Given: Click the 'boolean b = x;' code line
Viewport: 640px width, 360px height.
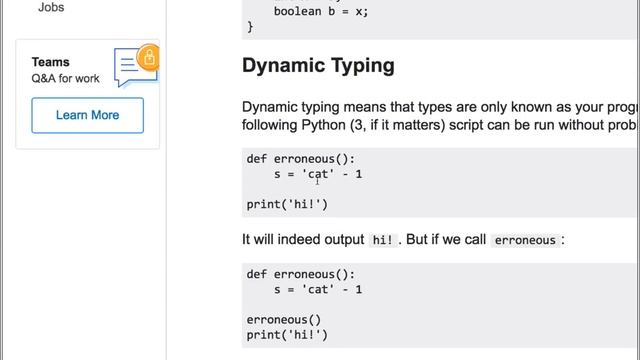Looking at the screenshot, I should coord(321,11).
